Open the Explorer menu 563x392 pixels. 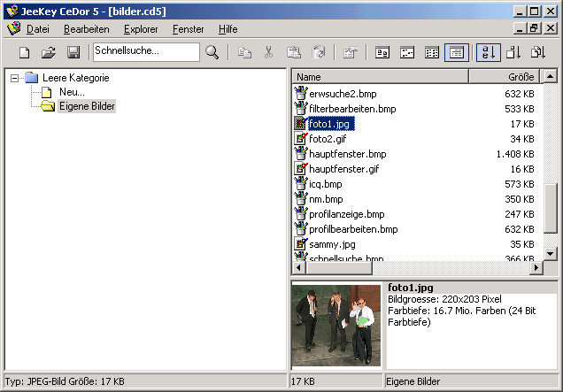pyautogui.click(x=141, y=29)
